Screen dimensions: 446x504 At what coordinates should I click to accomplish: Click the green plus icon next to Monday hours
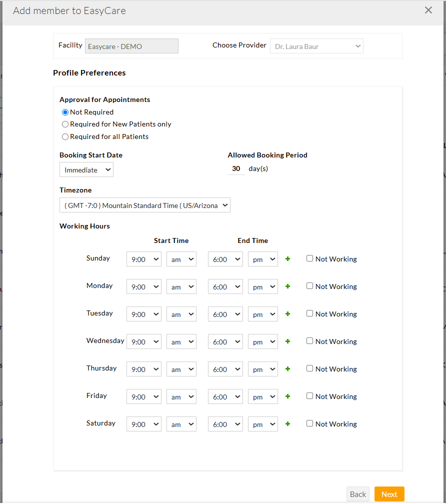pos(287,286)
